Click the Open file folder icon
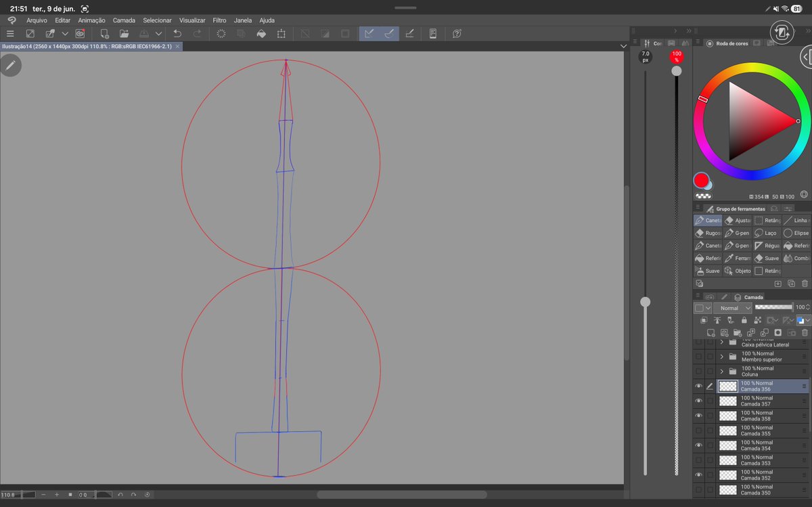This screenshot has width=812, height=507. 125,33
